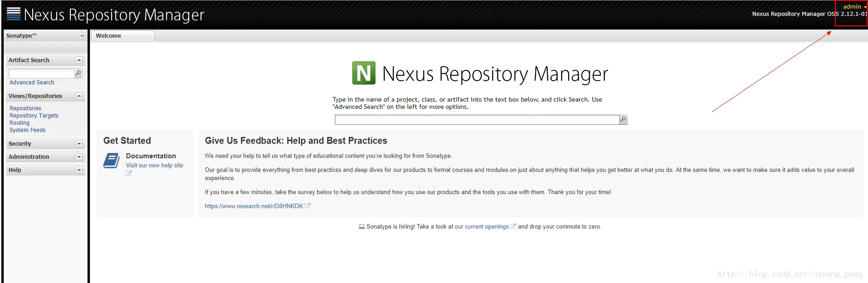
Task: Click the Nexus header stacked-lines logo
Action: coord(14,14)
